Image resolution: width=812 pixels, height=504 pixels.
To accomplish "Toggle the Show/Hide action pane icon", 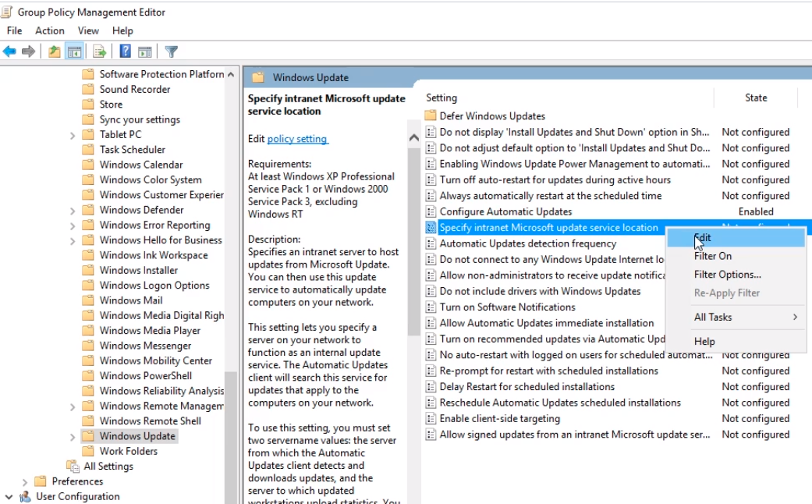I will (x=145, y=51).
